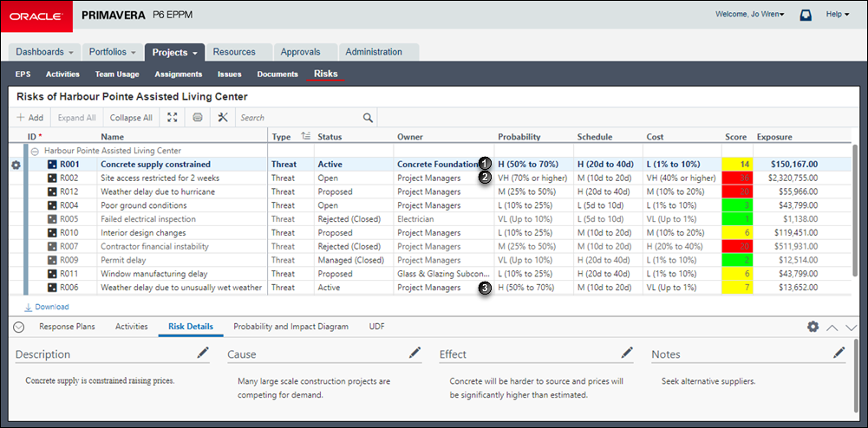The height and width of the screenshot is (428, 868).
Task: Click the full screen expand icon in toolbar
Action: tap(173, 117)
